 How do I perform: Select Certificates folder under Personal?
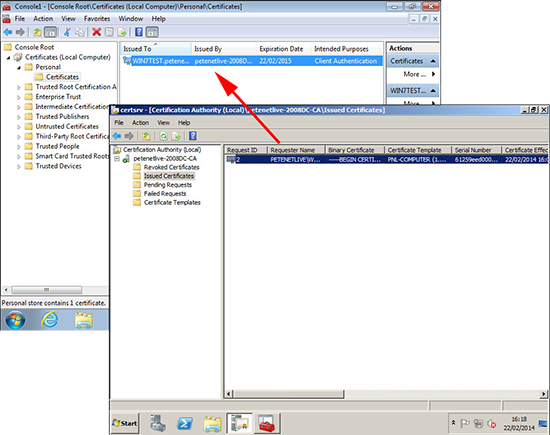coord(62,77)
